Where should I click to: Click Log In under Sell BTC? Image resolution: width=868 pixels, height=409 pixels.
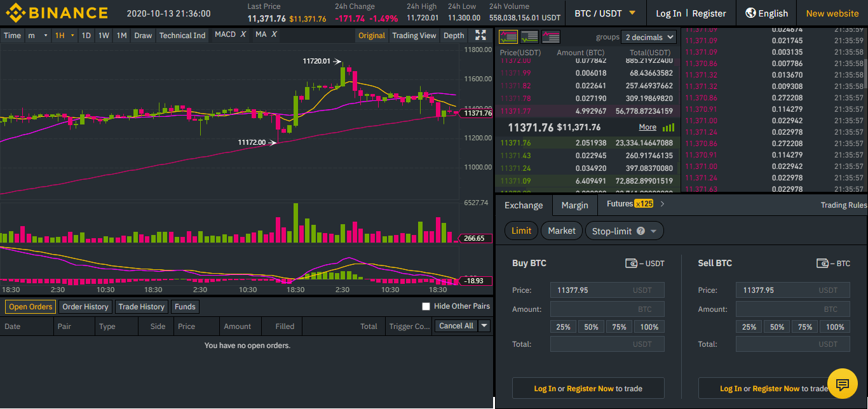coord(731,389)
